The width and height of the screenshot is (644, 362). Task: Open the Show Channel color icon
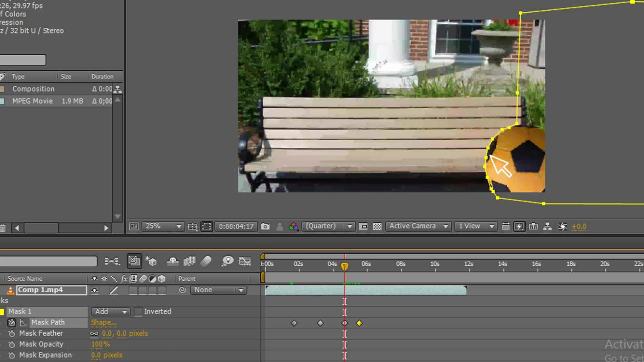pyautogui.click(x=293, y=226)
